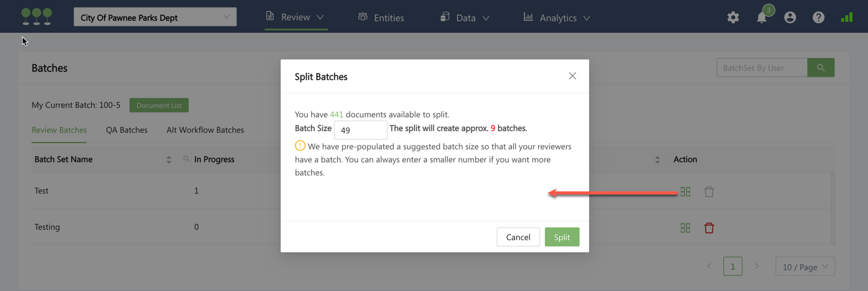
Task: Delete the Testing batch set
Action: [x=709, y=227]
